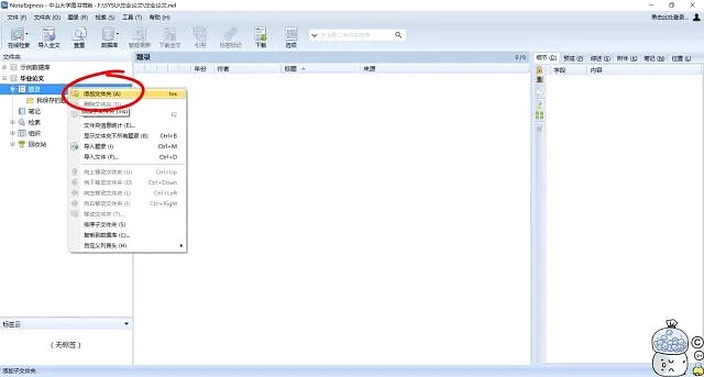Switch to the 预览 preview tab
The image size is (704, 377).
click(573, 58)
